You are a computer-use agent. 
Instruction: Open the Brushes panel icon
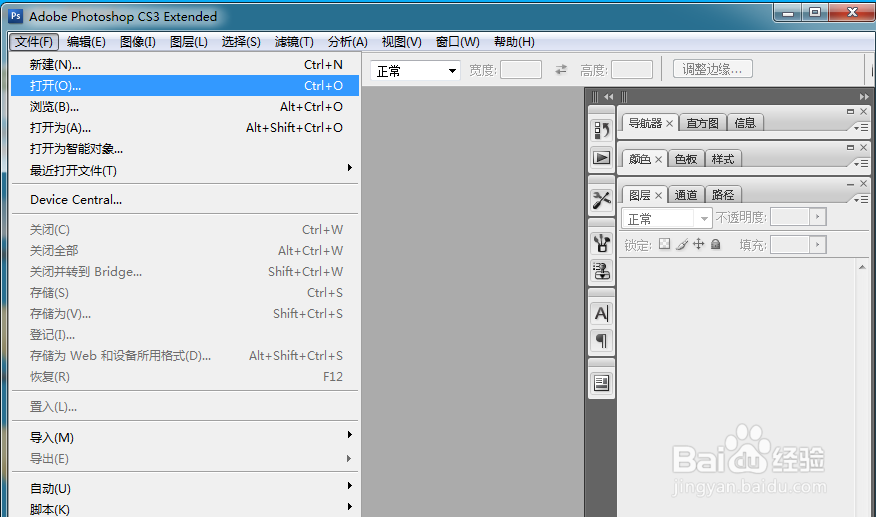[x=602, y=243]
